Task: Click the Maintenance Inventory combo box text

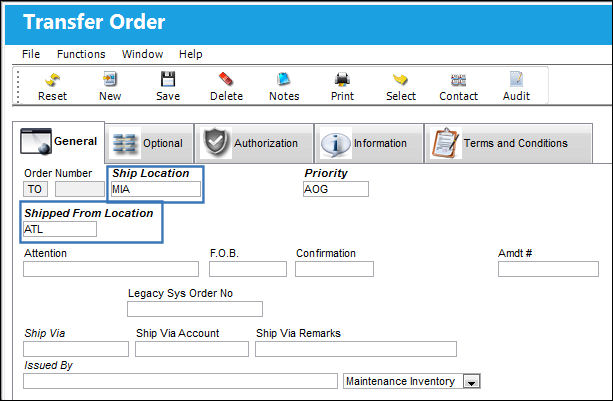Action: pyautogui.click(x=400, y=381)
